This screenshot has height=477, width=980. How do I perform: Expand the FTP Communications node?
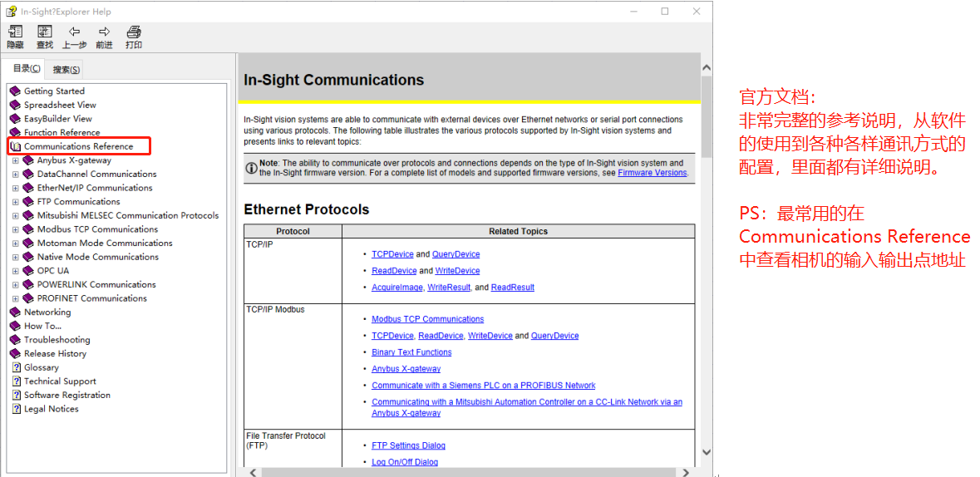16,202
